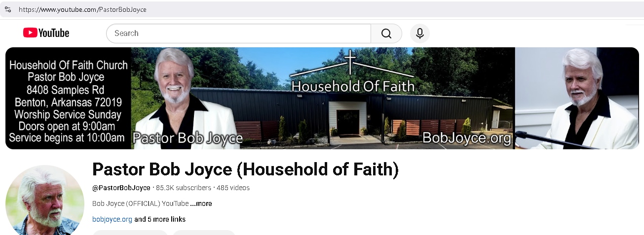Activate the voice search microphone icon
The height and width of the screenshot is (235, 644).
[x=420, y=34]
